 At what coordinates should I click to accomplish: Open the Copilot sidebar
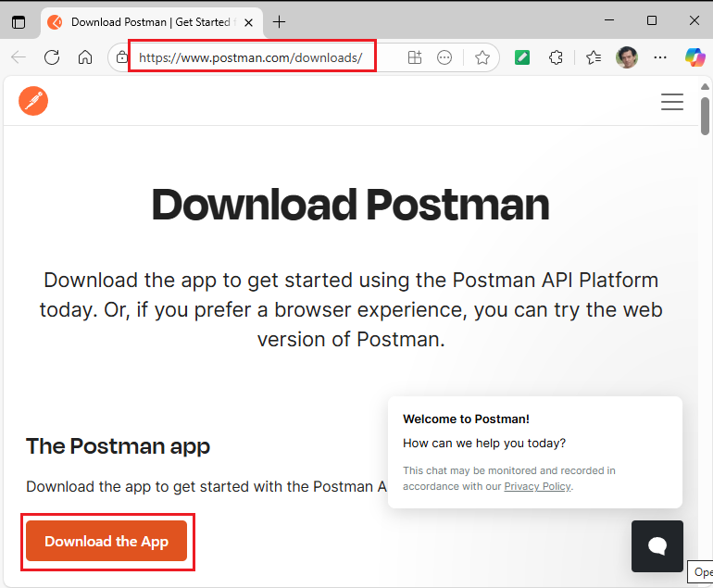coord(694,57)
